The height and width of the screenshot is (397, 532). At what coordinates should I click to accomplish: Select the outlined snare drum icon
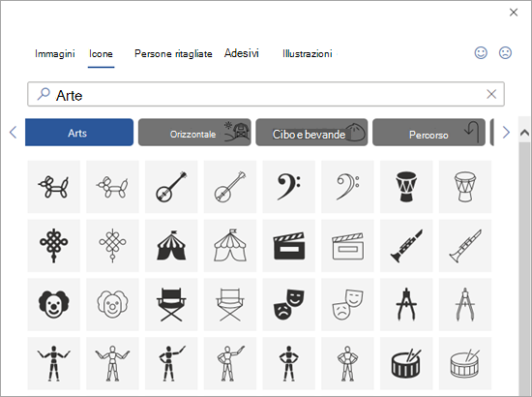coord(465,363)
